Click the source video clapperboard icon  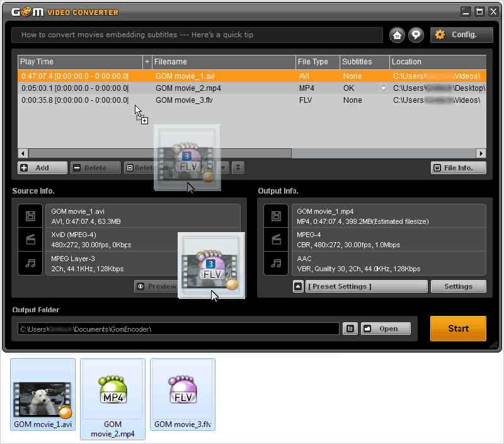pyautogui.click(x=30, y=239)
